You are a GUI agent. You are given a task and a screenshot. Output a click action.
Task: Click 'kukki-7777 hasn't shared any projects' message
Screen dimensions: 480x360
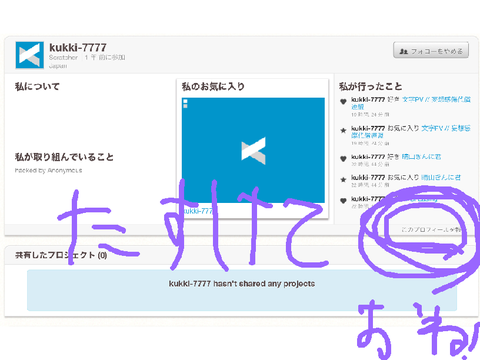click(242, 284)
